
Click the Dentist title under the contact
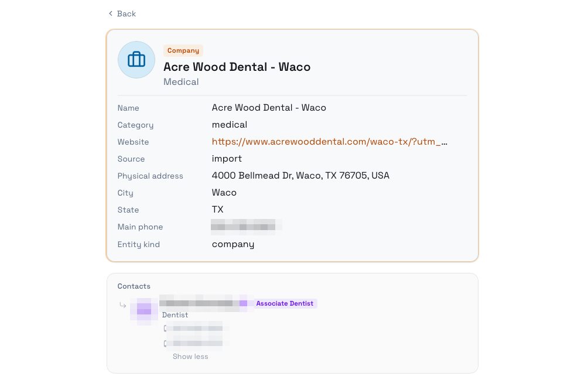(x=175, y=315)
